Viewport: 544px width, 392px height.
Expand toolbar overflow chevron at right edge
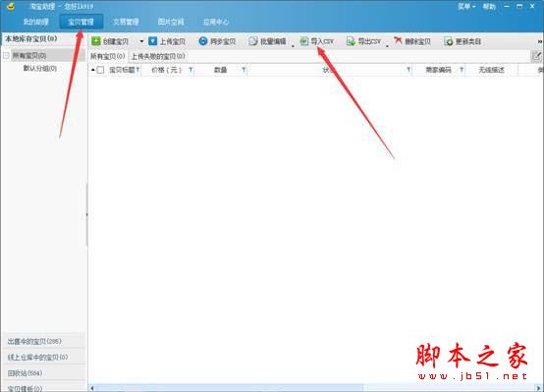[540, 41]
